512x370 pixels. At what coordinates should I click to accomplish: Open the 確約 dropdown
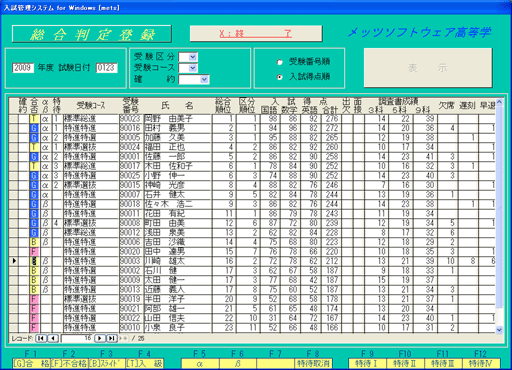204,79
